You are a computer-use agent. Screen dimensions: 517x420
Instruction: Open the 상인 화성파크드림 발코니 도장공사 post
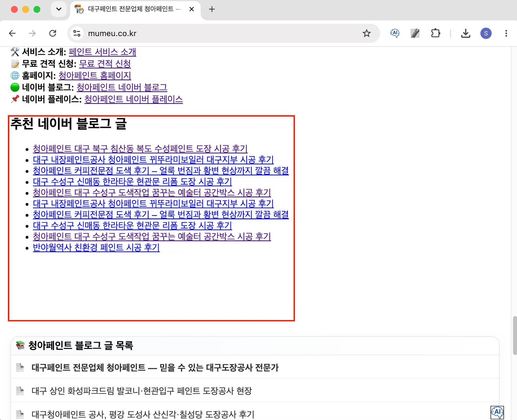[x=141, y=391]
